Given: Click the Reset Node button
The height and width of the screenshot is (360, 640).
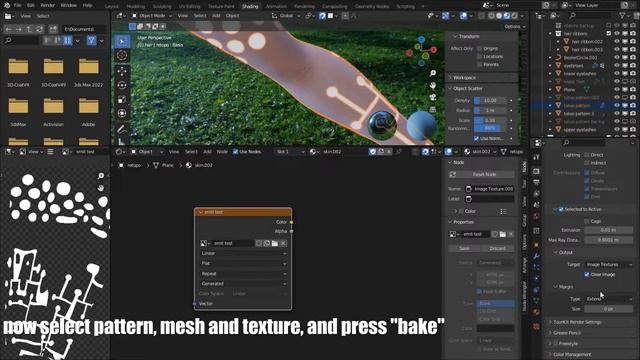Looking at the screenshot, I should click(x=481, y=175).
